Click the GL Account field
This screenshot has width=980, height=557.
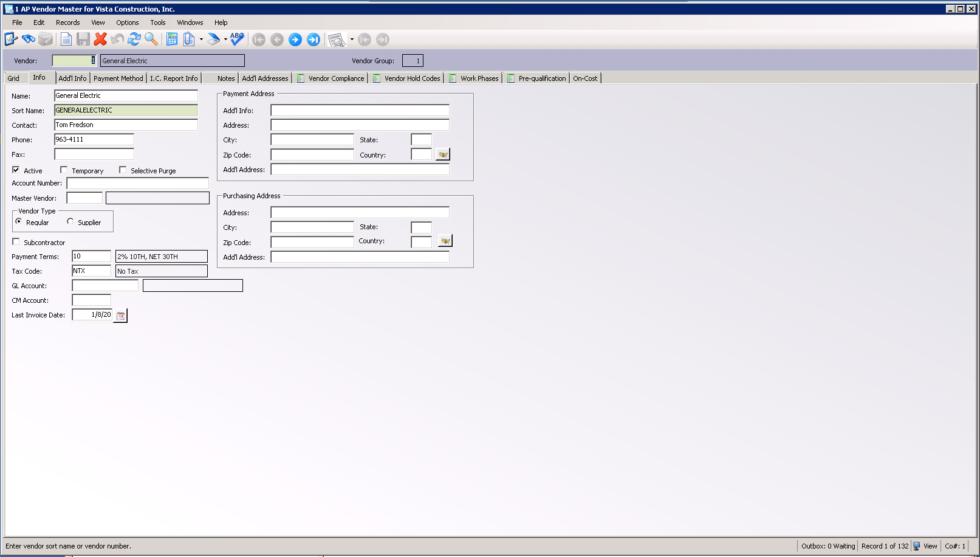[x=105, y=285]
